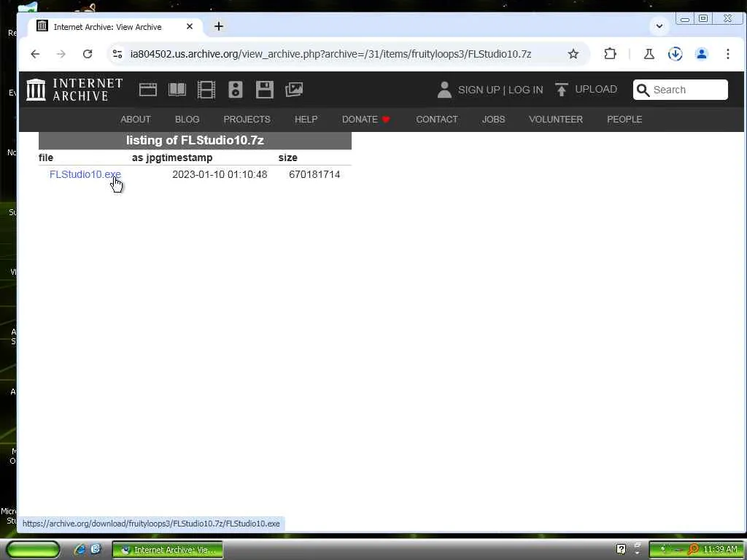Open Images icon in archive header
The image size is (747, 560).
click(294, 90)
